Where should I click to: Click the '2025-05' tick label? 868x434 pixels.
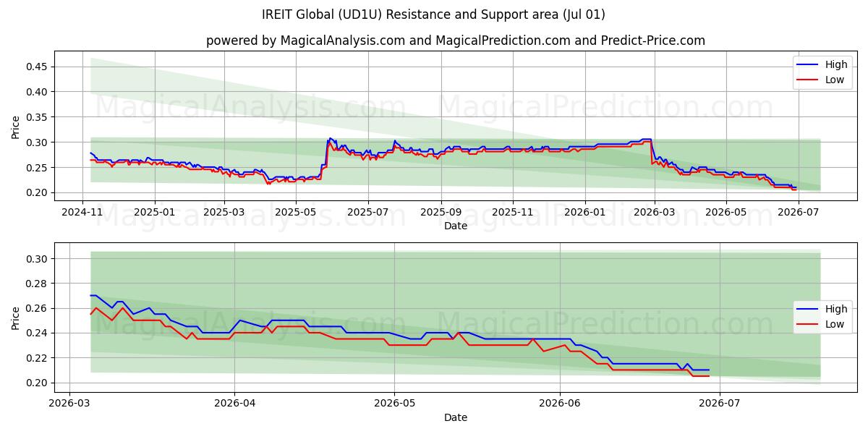pos(296,212)
